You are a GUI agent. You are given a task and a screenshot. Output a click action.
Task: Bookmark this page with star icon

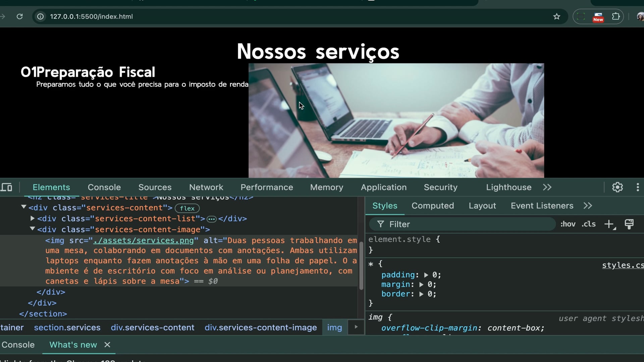pyautogui.click(x=556, y=16)
